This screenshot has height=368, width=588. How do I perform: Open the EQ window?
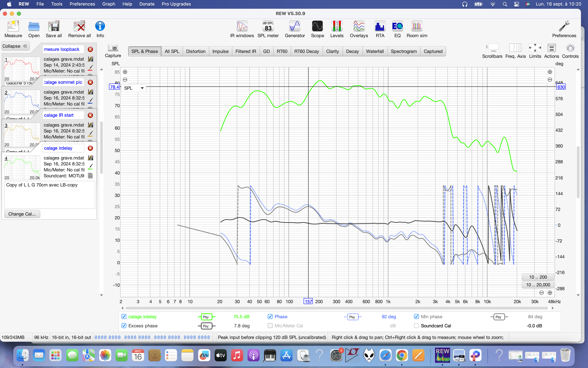pos(397,29)
